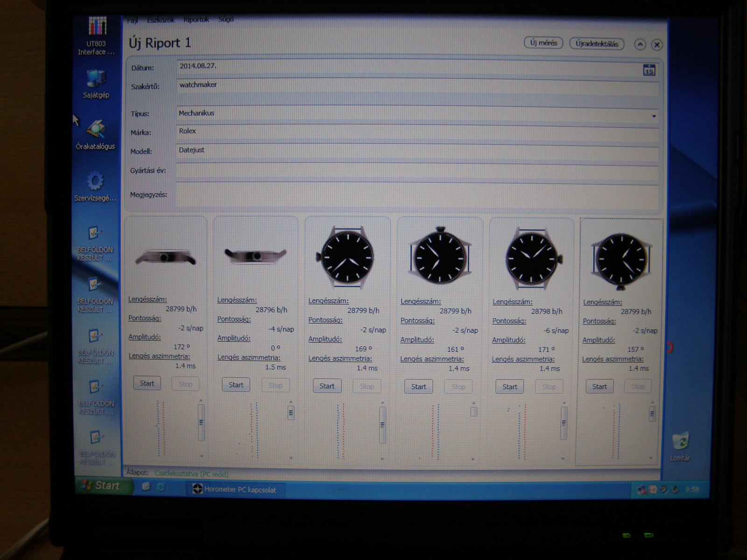Open the UT803 Interface desktop icon
This screenshot has width=747, height=560.
coord(97,35)
